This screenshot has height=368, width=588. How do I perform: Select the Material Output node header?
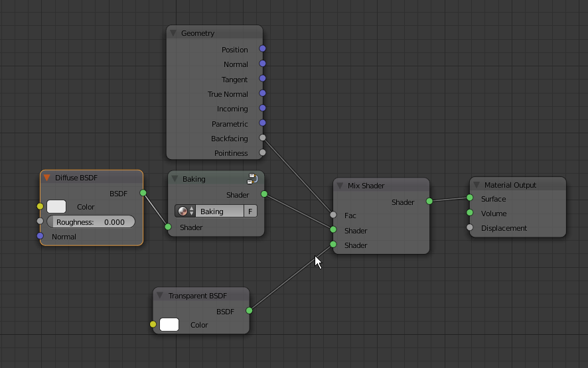point(518,184)
